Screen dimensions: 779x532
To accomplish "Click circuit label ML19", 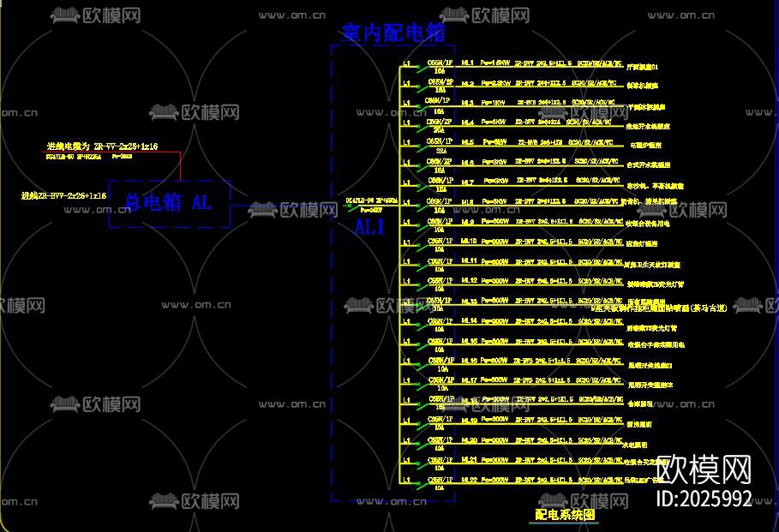I will [x=469, y=421].
